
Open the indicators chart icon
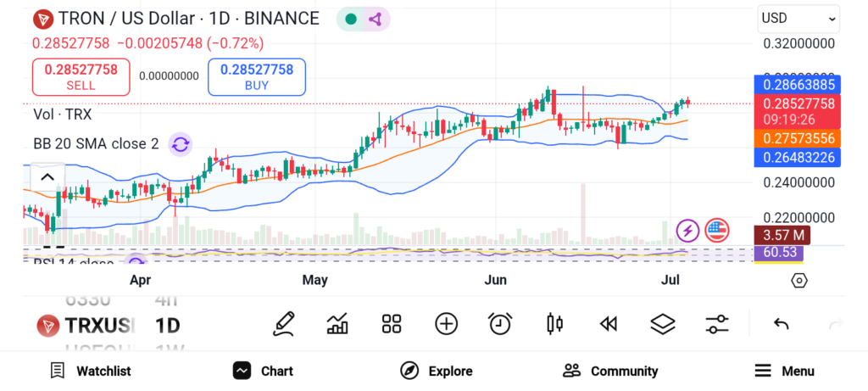pos(337,324)
